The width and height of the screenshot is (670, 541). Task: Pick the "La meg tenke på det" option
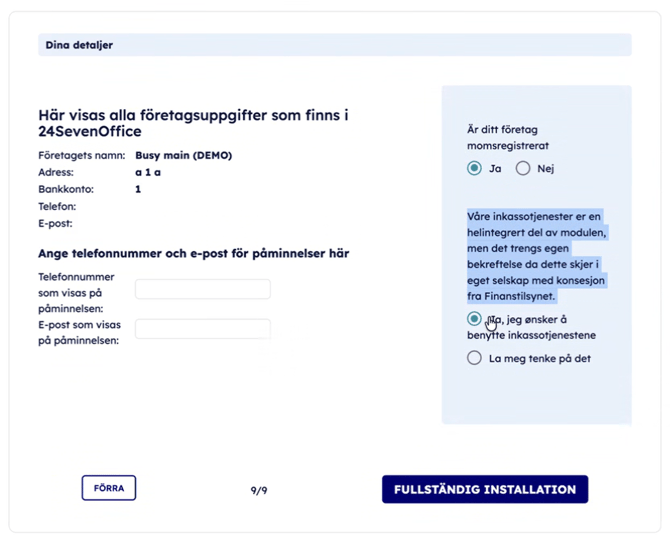[474, 357]
